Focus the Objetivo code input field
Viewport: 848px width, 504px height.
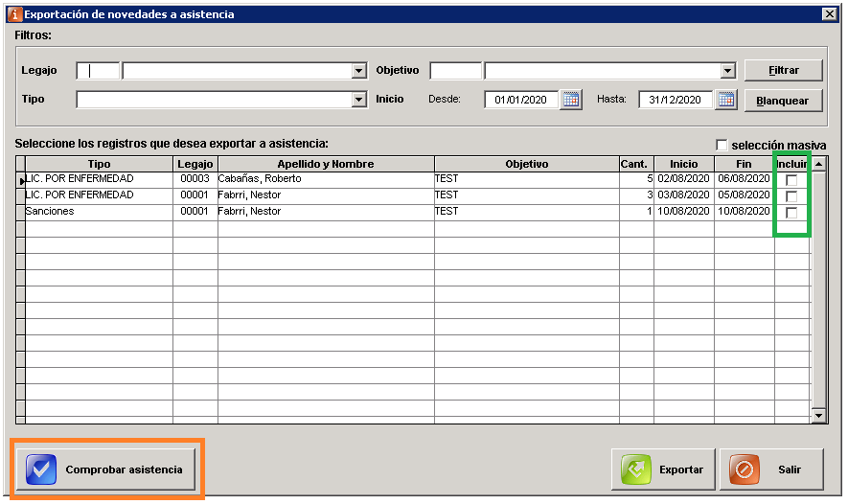(x=455, y=71)
